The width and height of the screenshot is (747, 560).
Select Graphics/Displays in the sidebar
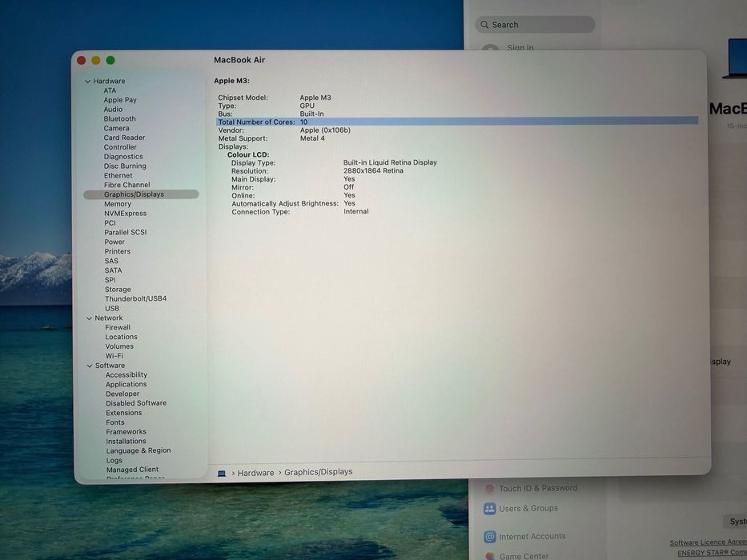click(141, 194)
